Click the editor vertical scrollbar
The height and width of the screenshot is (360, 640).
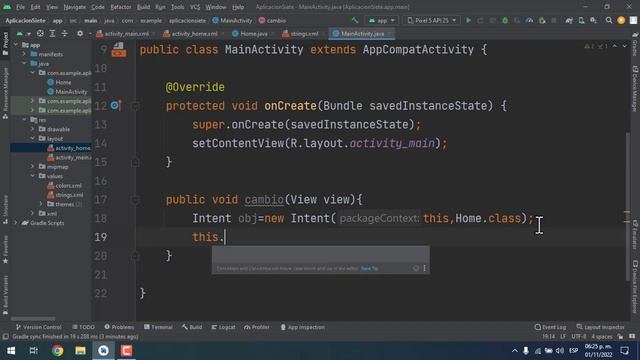click(628, 206)
